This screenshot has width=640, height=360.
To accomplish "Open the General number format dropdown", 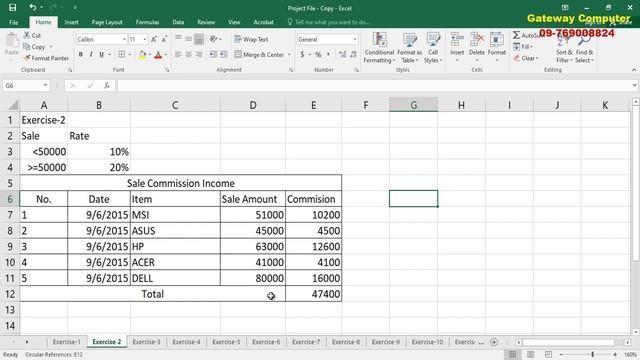I will [355, 39].
